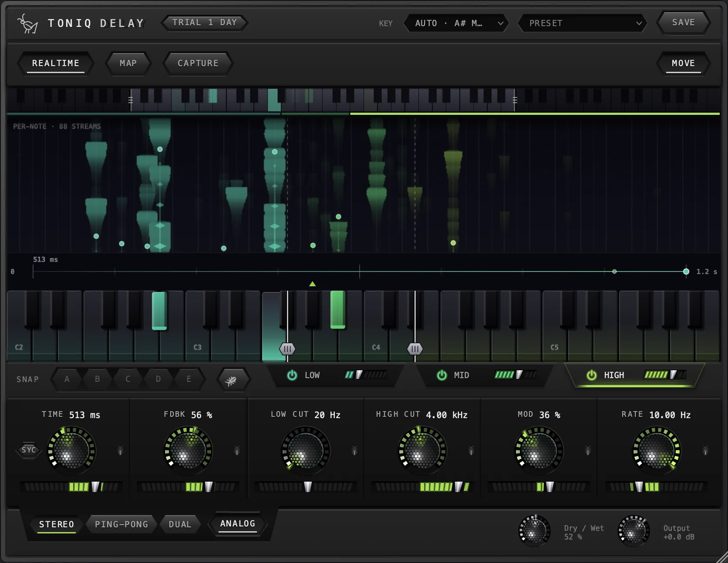Click the HIGH CUT value 4.00 kHz
This screenshot has height=563, width=728.
click(x=447, y=415)
